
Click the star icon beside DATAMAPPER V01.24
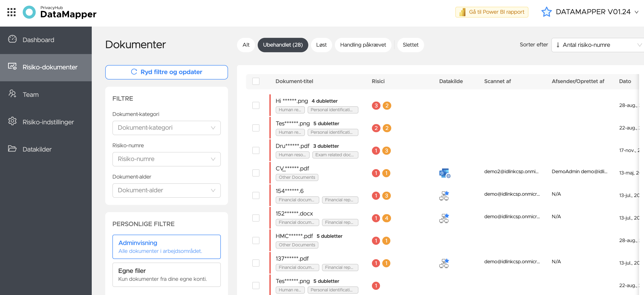pyautogui.click(x=546, y=12)
